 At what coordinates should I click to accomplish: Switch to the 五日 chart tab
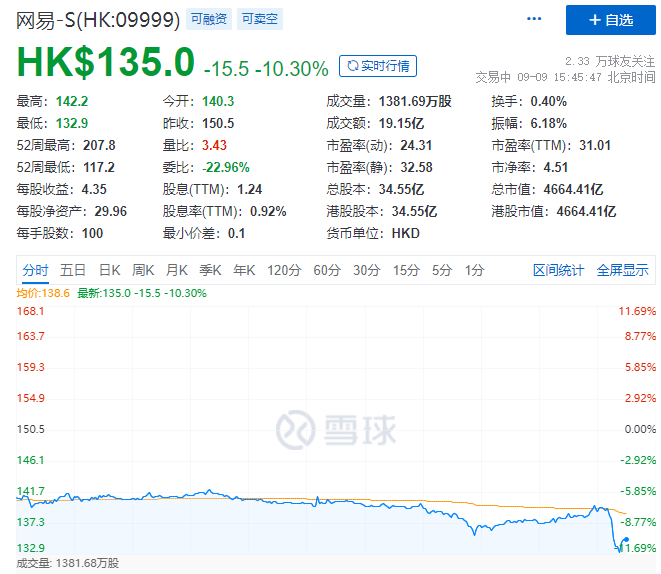(73, 270)
